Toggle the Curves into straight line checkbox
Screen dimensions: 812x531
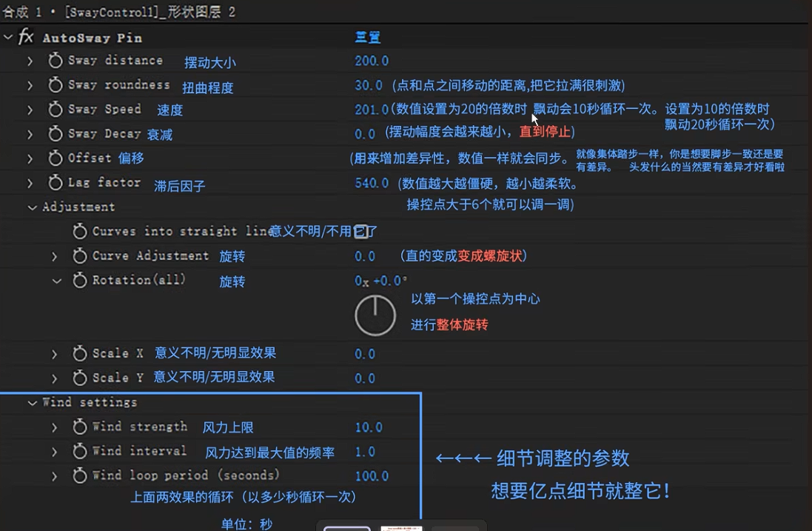pyautogui.click(x=360, y=231)
